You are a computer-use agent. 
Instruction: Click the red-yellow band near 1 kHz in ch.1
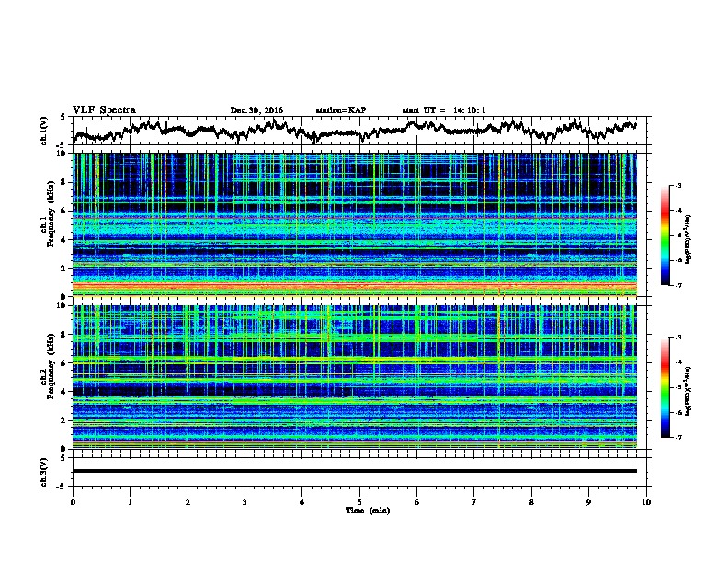pos(354,285)
